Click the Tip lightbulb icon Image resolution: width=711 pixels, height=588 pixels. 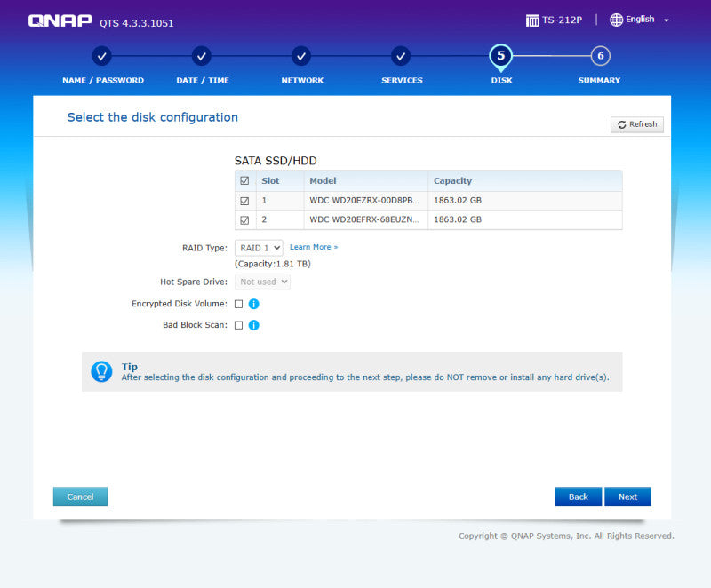coord(101,371)
